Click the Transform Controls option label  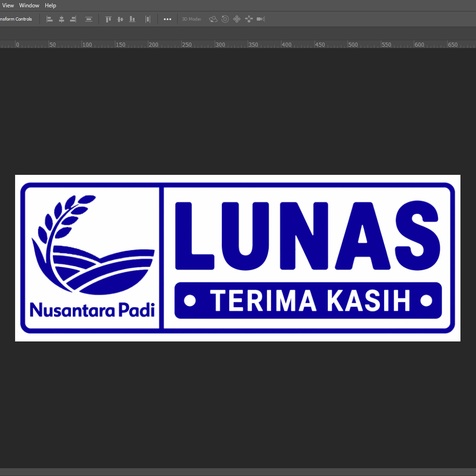(x=16, y=19)
